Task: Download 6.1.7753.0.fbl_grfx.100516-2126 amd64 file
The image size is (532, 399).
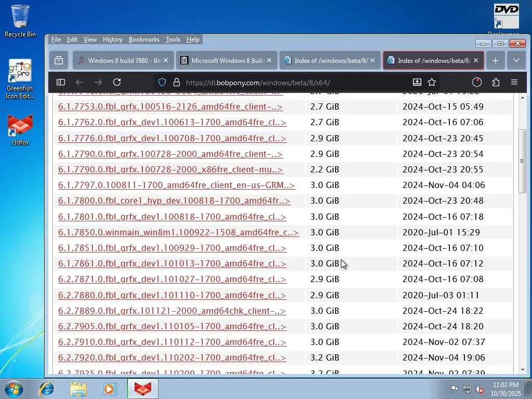Action: [x=170, y=107]
